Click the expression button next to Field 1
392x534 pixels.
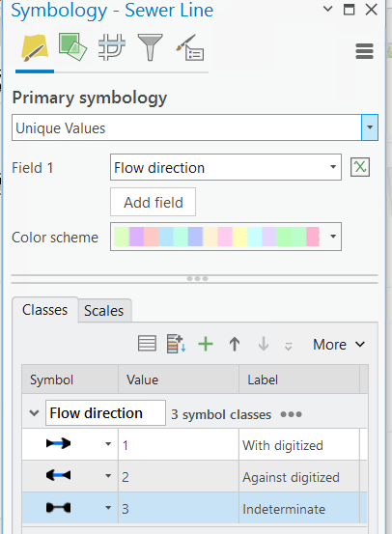[360, 167]
